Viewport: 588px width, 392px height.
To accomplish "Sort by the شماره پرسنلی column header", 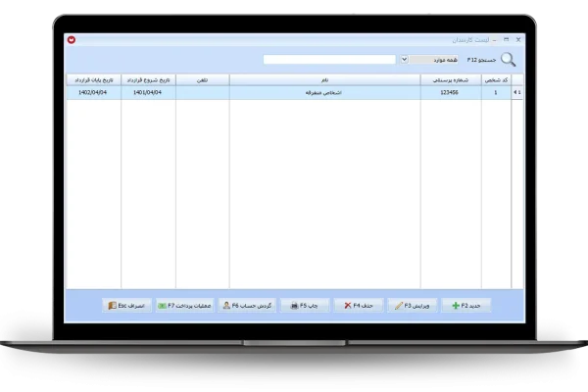I will [451, 78].
